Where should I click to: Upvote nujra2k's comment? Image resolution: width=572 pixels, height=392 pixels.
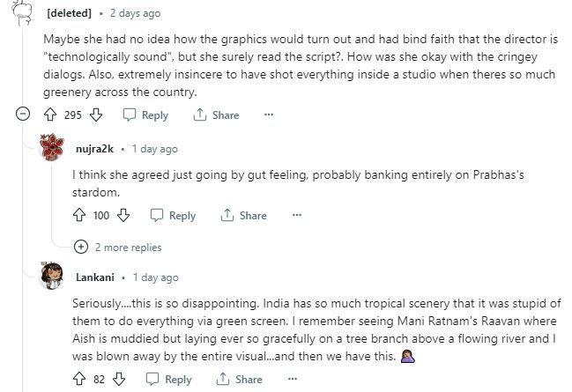point(81,215)
